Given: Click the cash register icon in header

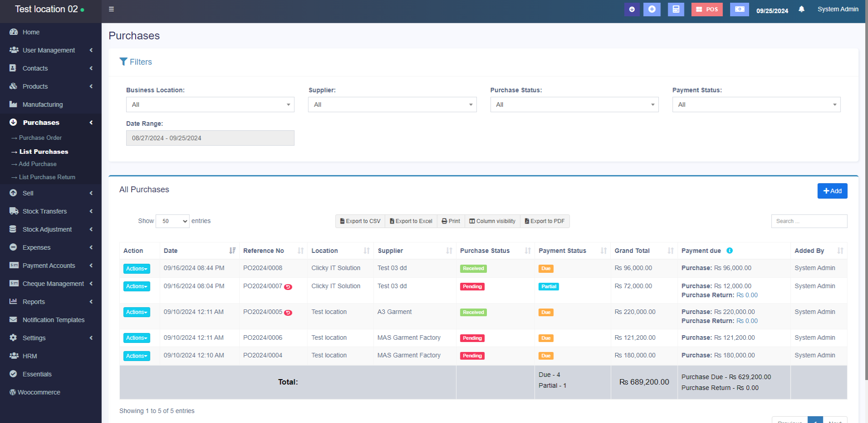Looking at the screenshot, I should 739,10.
